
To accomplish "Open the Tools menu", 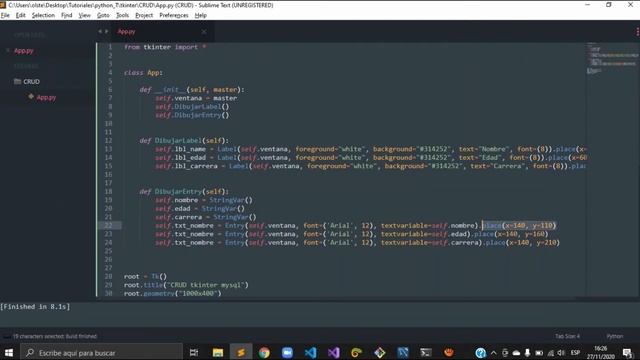I will [x=122, y=15].
